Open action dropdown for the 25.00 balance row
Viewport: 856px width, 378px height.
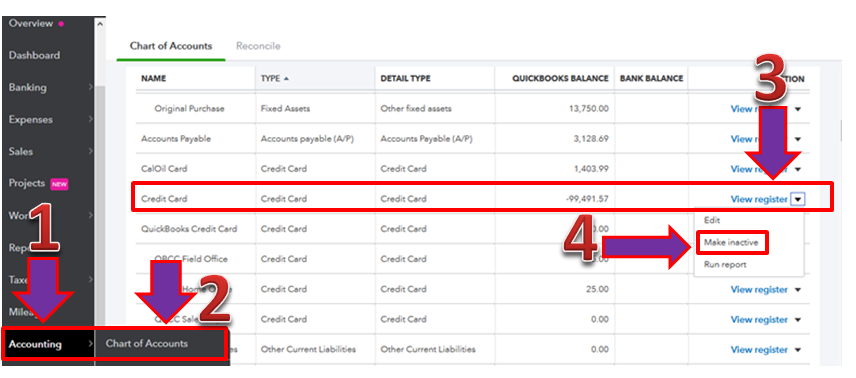coord(798,290)
